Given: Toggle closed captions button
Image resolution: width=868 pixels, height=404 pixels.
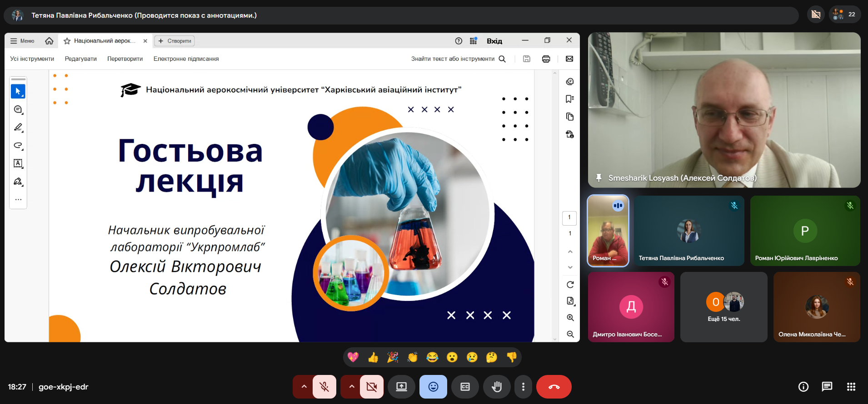Looking at the screenshot, I should coord(465,387).
